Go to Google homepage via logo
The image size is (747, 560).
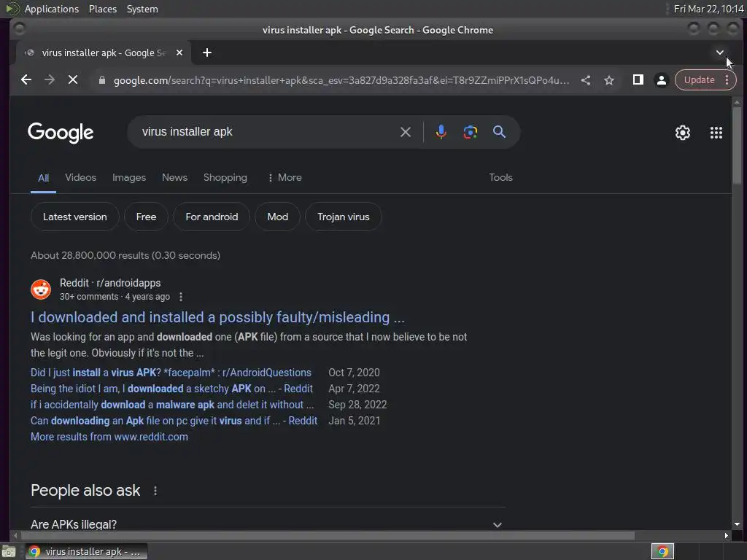pyautogui.click(x=61, y=133)
